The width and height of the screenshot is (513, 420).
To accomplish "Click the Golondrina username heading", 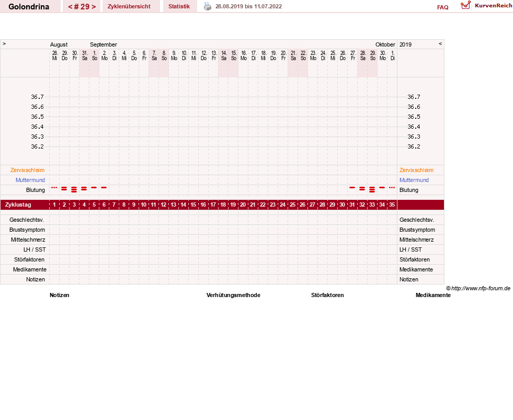I will click(x=29, y=7).
